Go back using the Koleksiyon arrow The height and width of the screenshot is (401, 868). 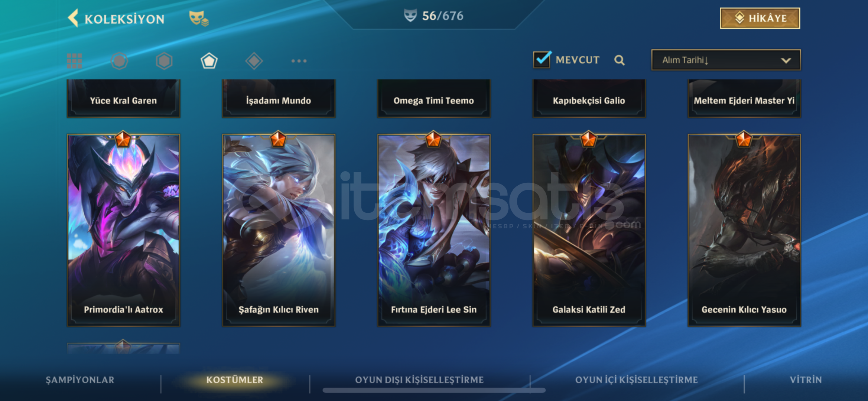(x=73, y=18)
